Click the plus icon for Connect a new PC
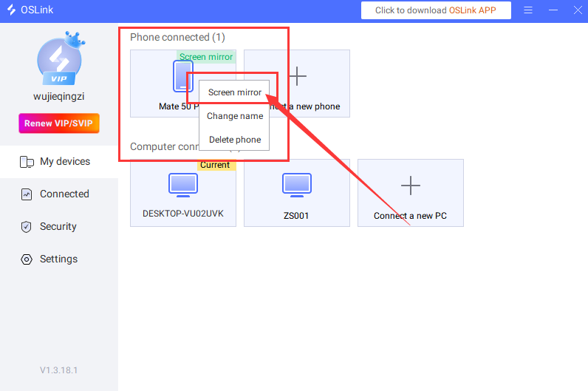 pyautogui.click(x=410, y=186)
